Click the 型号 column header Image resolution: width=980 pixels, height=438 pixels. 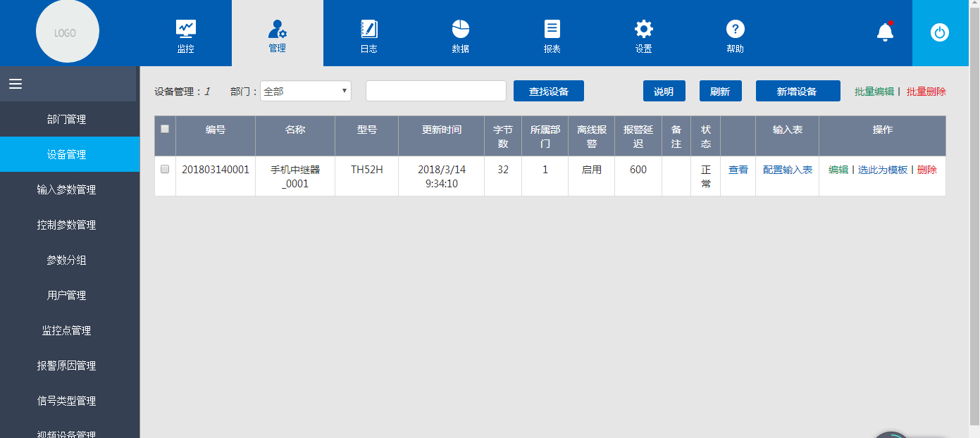(367, 136)
